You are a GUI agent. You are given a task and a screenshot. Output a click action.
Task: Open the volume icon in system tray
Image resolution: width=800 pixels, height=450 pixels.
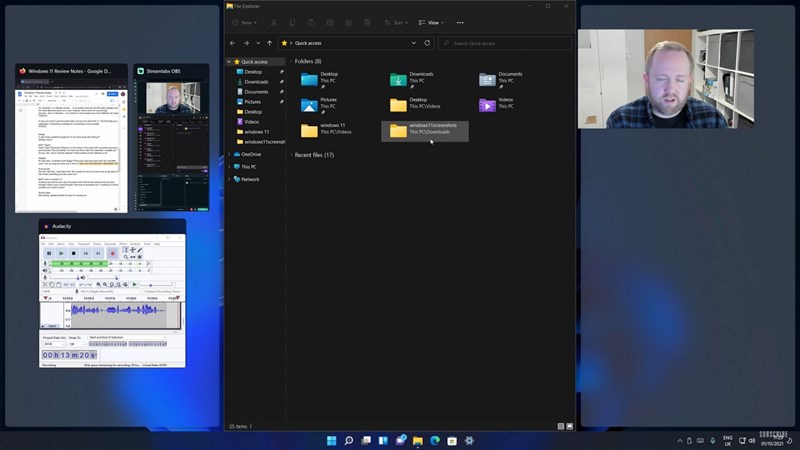coord(752,441)
